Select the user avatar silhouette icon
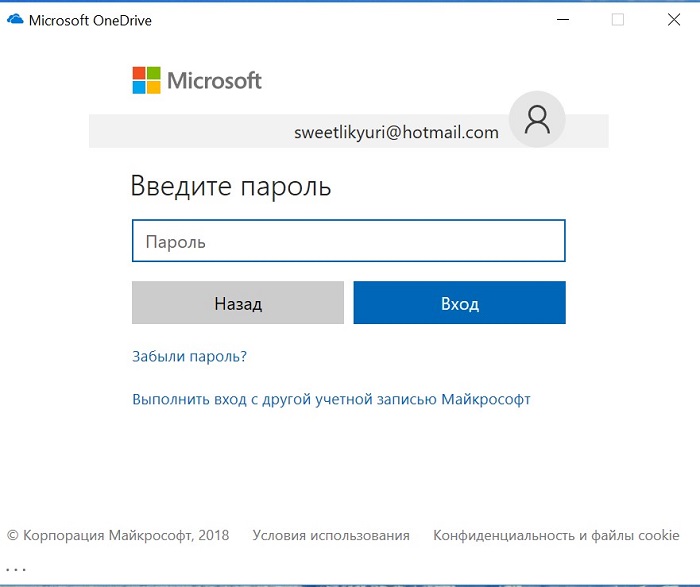Image resolution: width=700 pixels, height=587 pixels. (537, 119)
